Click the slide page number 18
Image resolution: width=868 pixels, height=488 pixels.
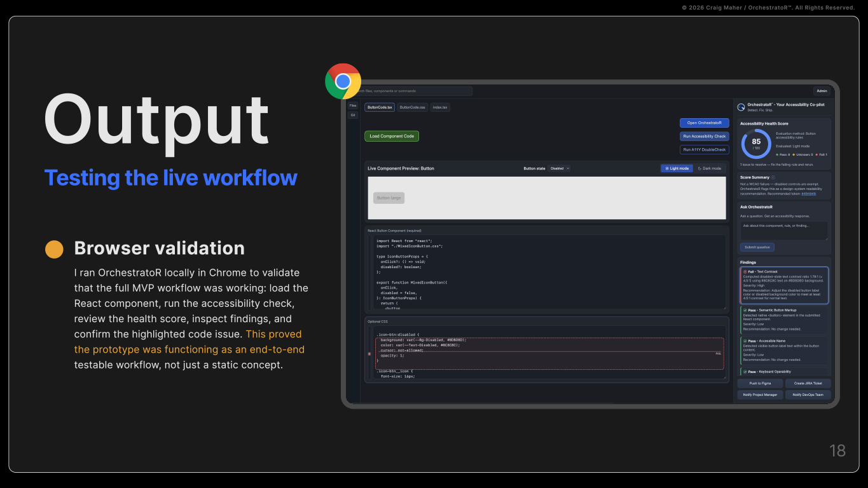[837, 451]
